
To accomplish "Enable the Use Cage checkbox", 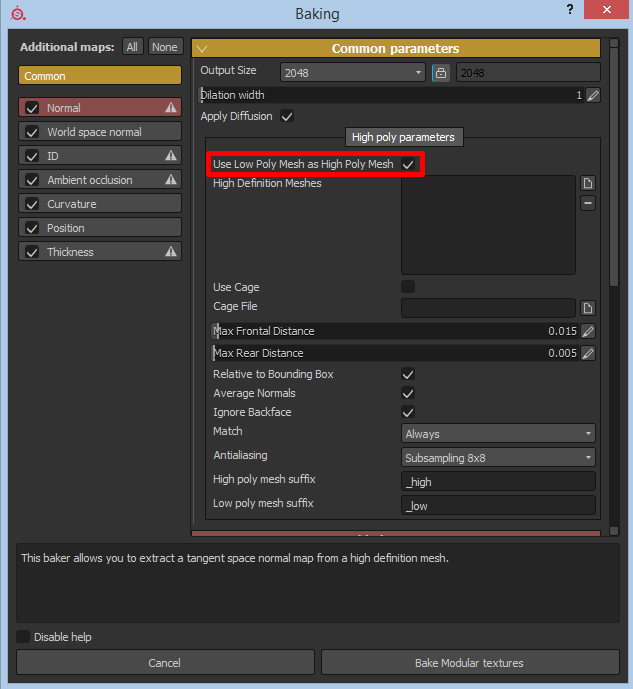I will 408,287.
